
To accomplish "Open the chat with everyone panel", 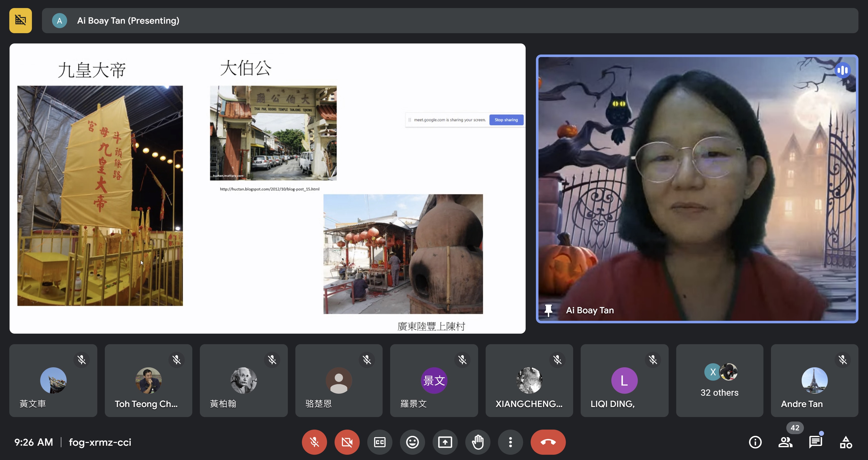I will 815,442.
